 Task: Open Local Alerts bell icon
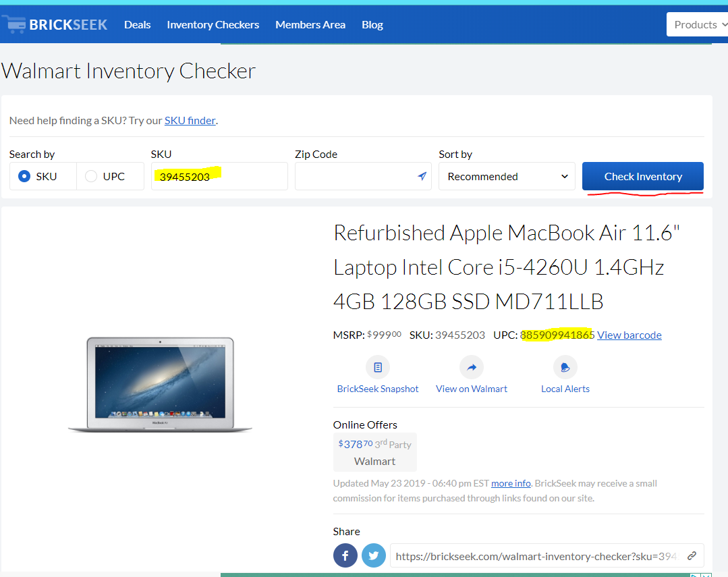[565, 368]
